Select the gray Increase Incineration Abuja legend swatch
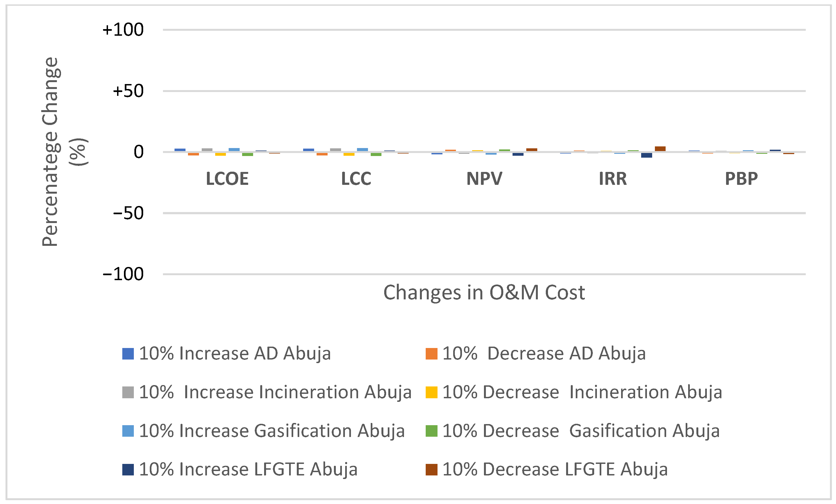The image size is (836, 504). [128, 392]
